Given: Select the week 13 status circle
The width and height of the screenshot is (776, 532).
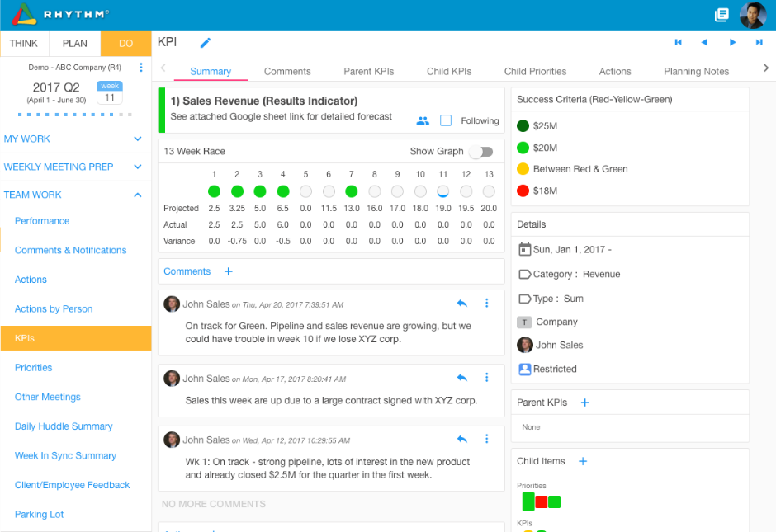Looking at the screenshot, I should coord(489,191).
